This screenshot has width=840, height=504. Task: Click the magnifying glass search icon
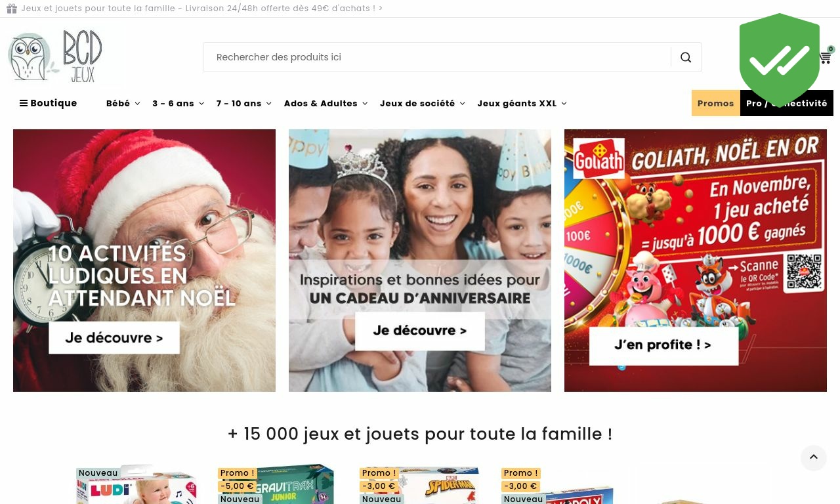coord(686,57)
